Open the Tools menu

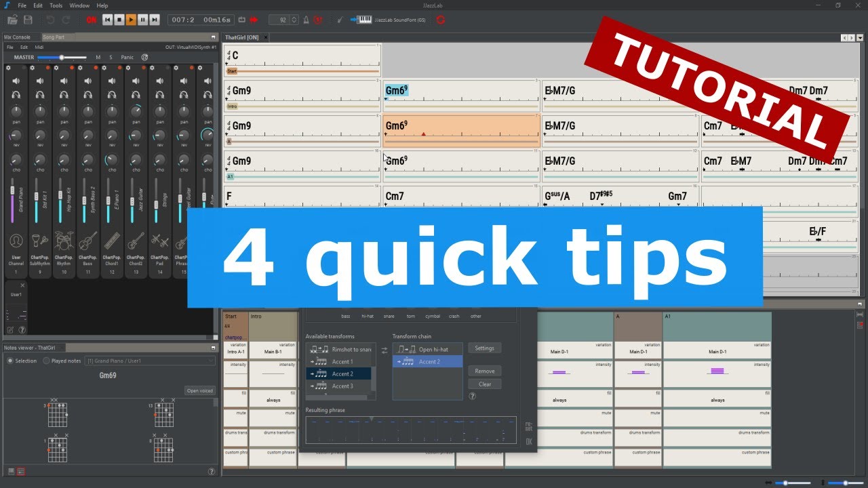click(x=56, y=5)
